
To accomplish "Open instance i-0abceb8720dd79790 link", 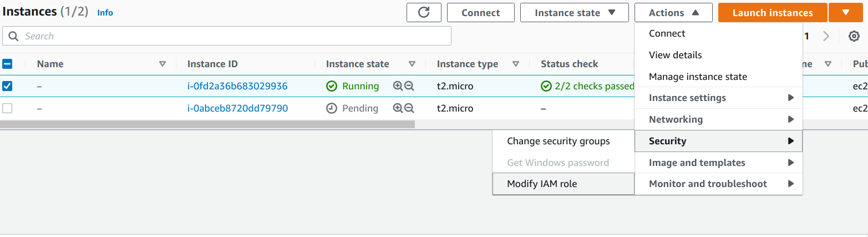I will (237, 108).
